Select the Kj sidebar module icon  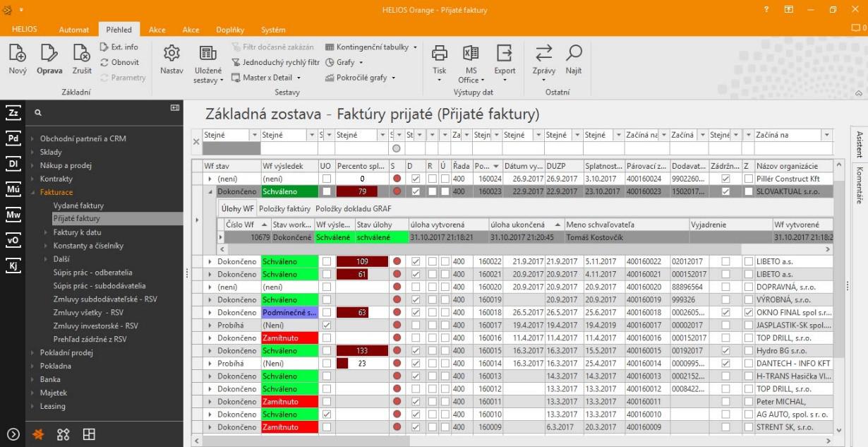pyautogui.click(x=13, y=266)
